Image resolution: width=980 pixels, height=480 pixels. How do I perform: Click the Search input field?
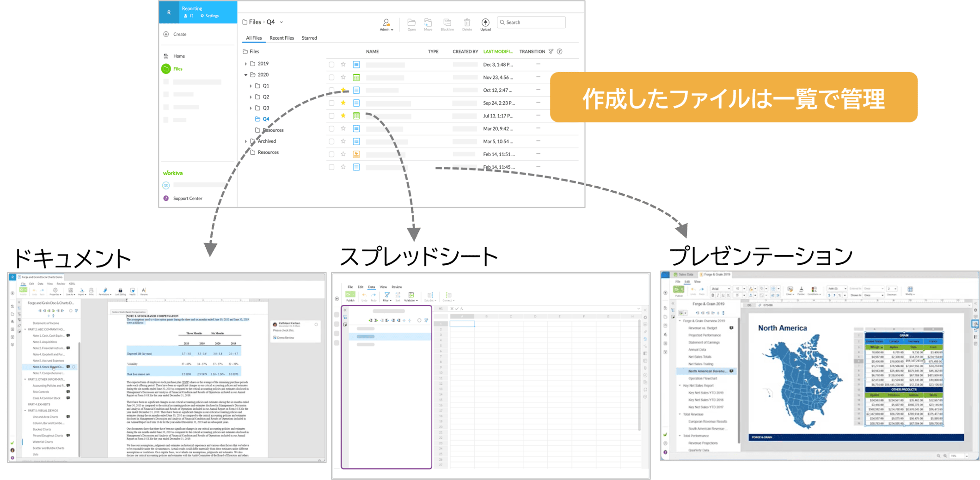(534, 23)
